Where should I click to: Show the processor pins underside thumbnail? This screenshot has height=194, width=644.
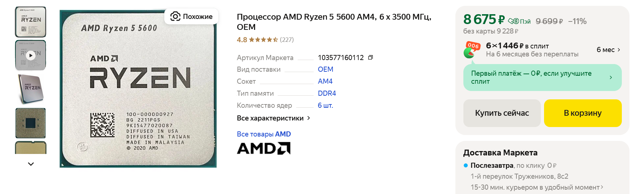point(31,123)
